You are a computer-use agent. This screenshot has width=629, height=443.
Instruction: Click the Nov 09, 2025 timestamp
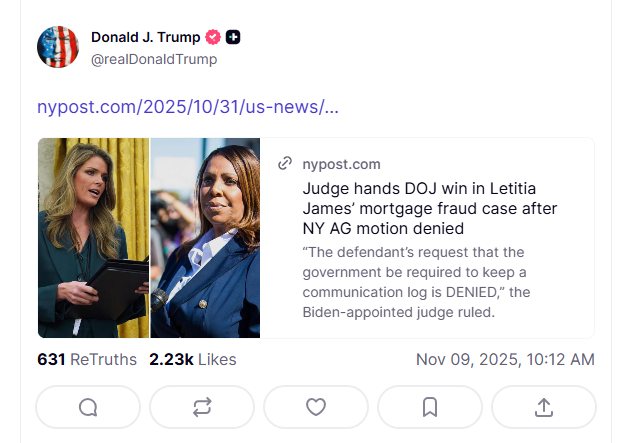tap(505, 359)
